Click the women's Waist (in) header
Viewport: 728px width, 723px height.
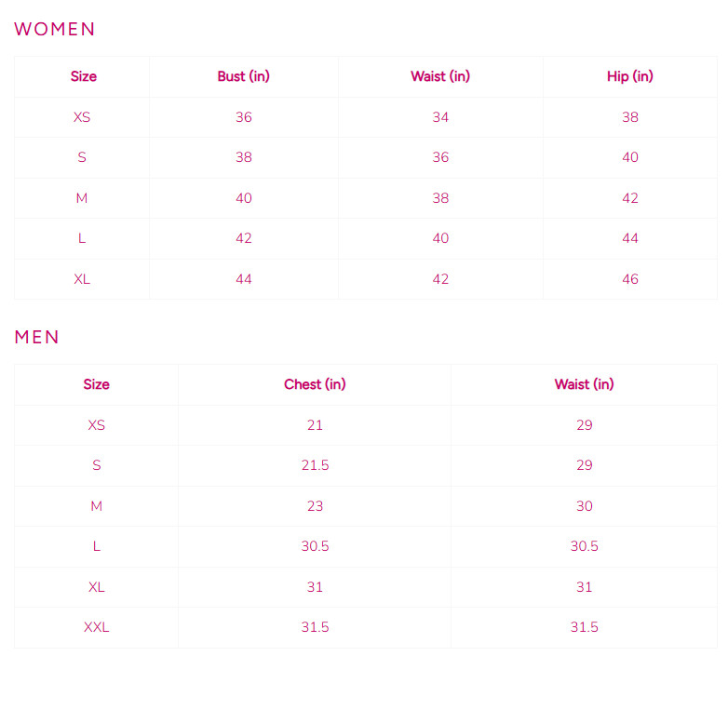[x=440, y=76]
